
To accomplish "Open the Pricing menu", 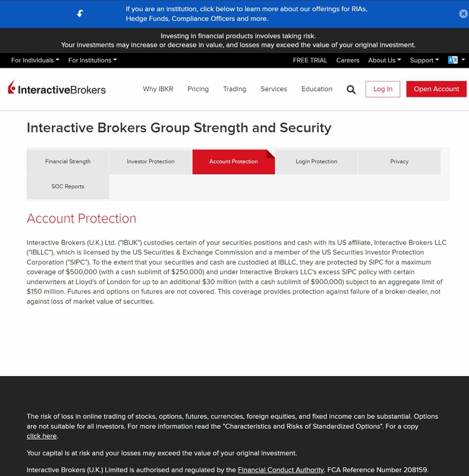I will click(198, 89).
